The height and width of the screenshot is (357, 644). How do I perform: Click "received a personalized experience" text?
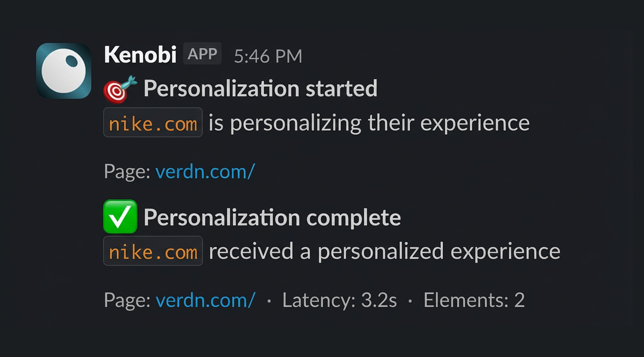(385, 251)
